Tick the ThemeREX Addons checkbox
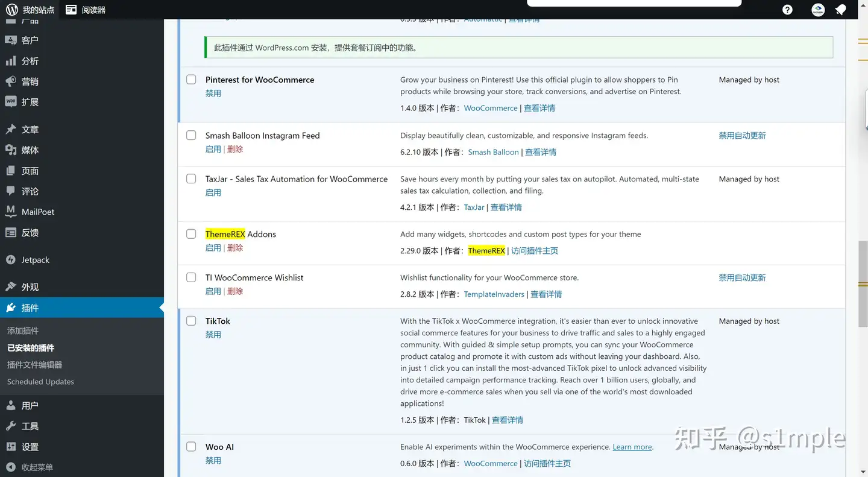Viewport: 868px width, 477px height. (191, 234)
